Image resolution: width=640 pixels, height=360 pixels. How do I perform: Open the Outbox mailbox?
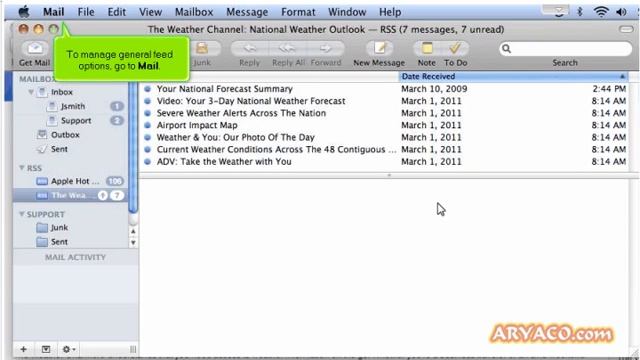65,135
